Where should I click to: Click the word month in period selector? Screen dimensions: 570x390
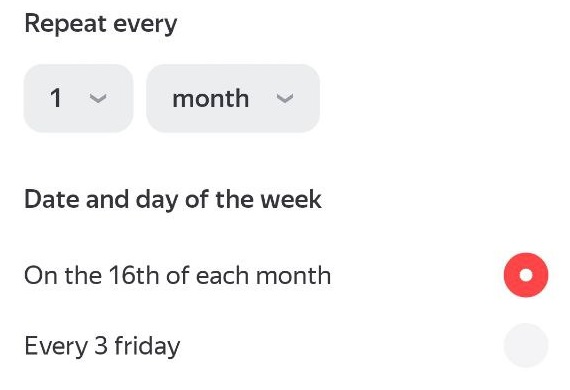[x=211, y=98]
